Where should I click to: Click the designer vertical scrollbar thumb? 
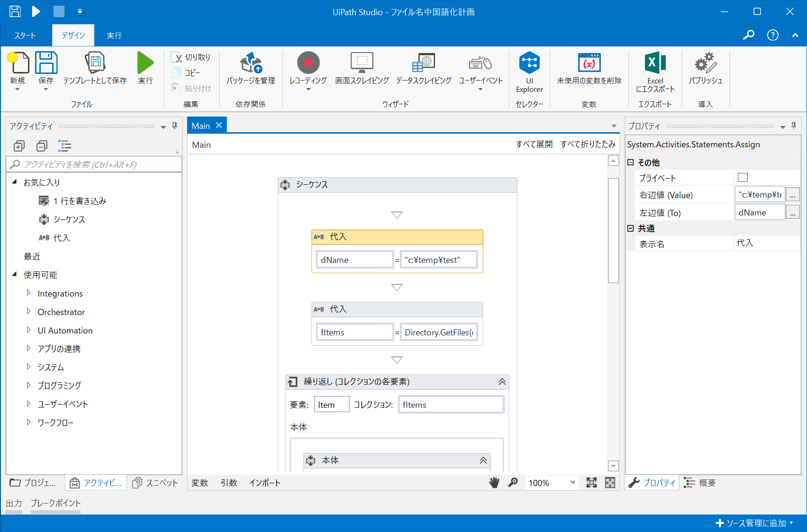click(x=613, y=231)
